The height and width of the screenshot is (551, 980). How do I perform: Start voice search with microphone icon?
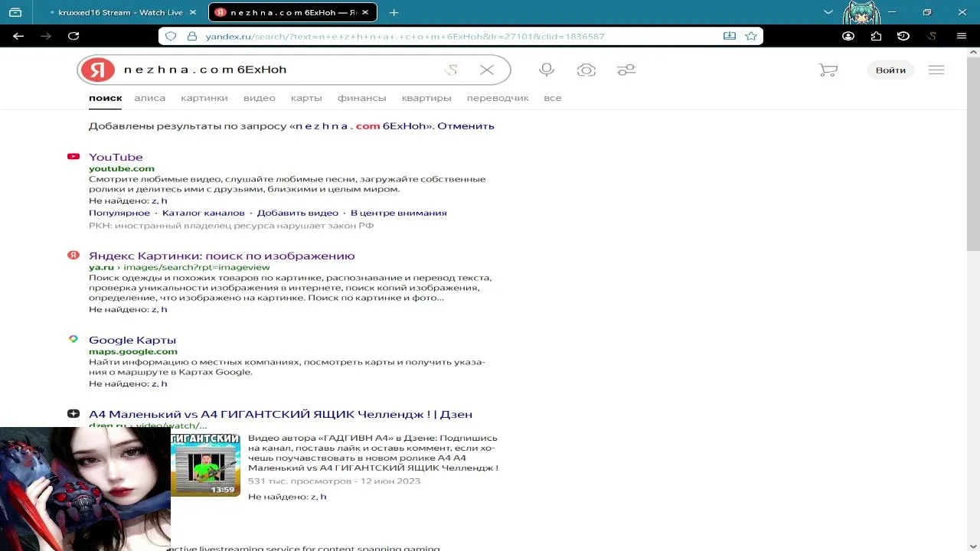(x=547, y=70)
